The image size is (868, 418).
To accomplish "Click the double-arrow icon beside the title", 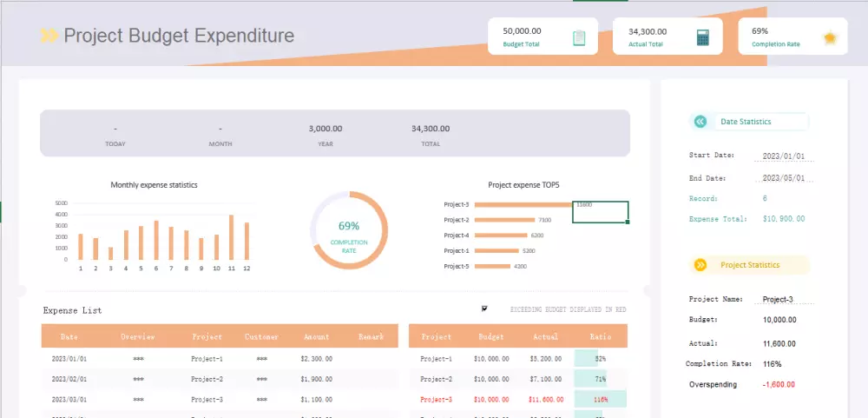I will [49, 36].
